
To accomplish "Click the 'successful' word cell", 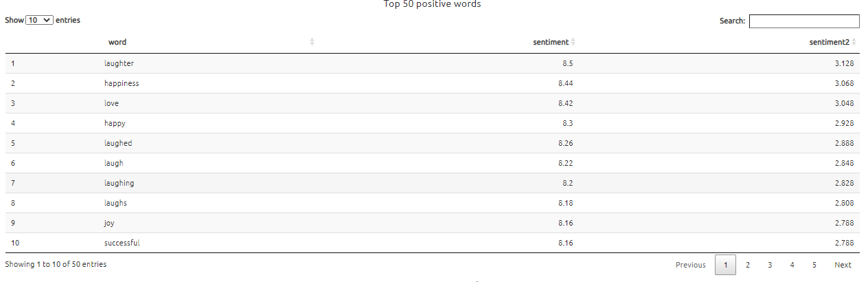I will [122, 243].
